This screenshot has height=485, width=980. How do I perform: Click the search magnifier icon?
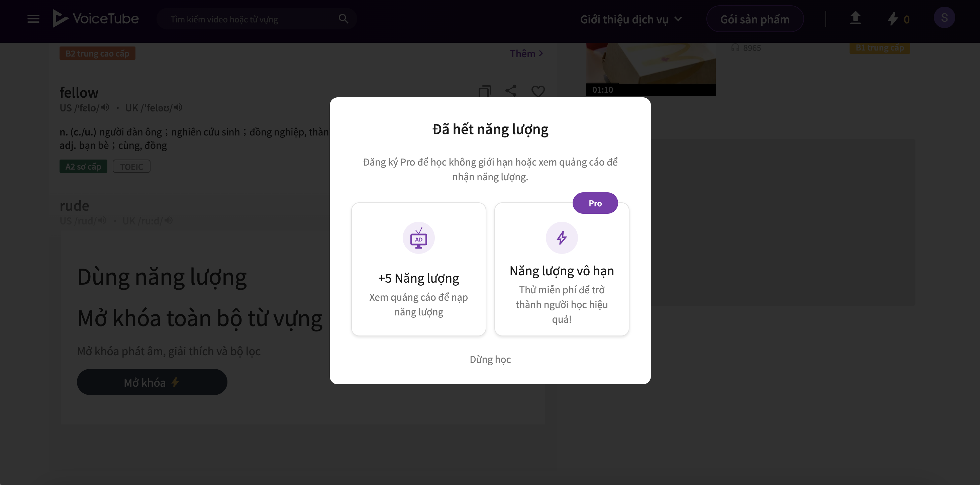pyautogui.click(x=343, y=19)
